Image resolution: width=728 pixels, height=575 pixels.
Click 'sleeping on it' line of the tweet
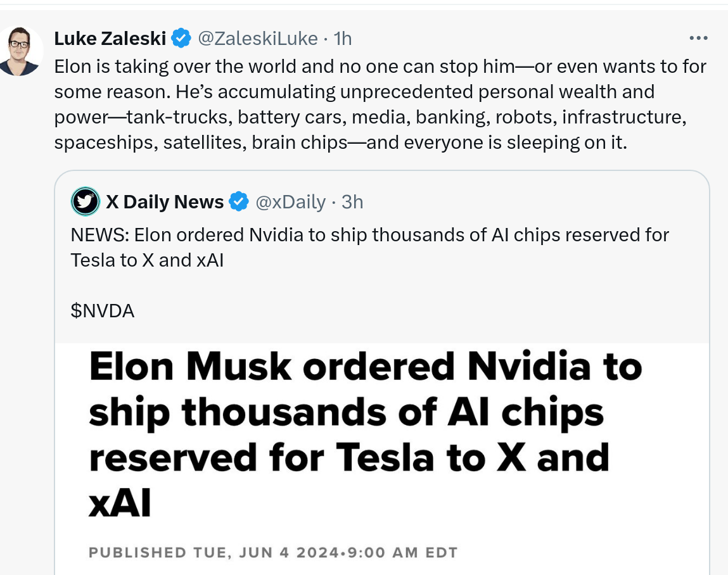coord(340,142)
